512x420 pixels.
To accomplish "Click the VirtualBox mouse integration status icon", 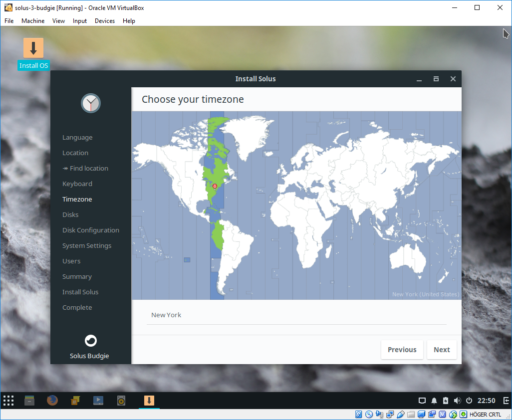I will coord(453,415).
